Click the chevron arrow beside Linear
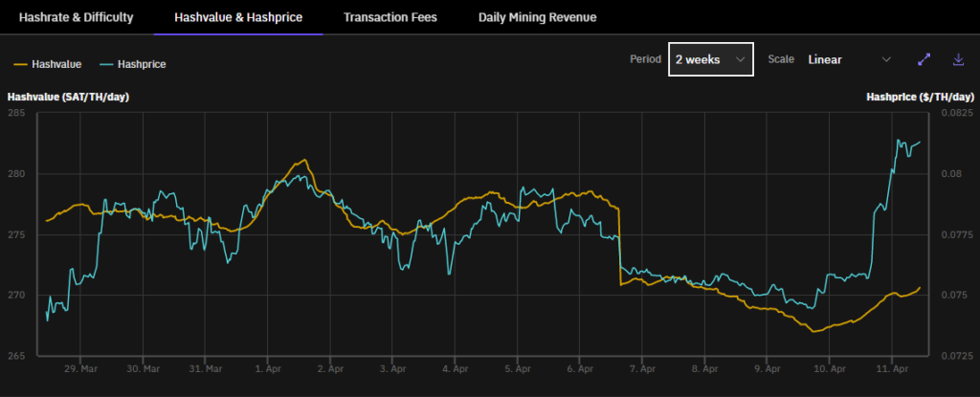980x397 pixels. pyautogui.click(x=885, y=59)
